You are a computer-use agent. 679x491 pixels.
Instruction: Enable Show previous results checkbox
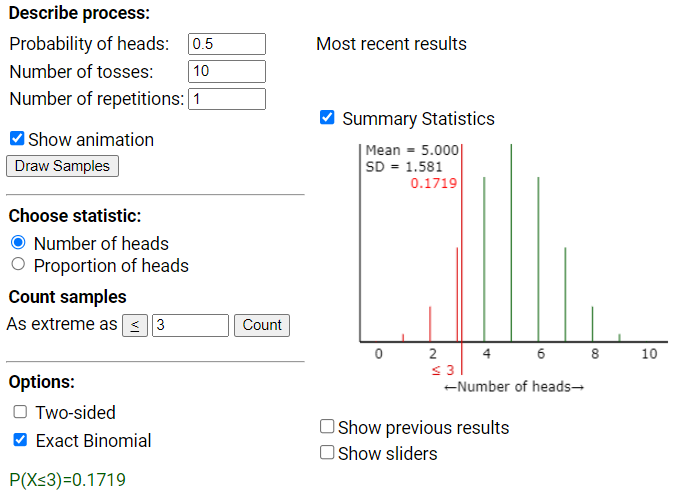click(x=327, y=427)
